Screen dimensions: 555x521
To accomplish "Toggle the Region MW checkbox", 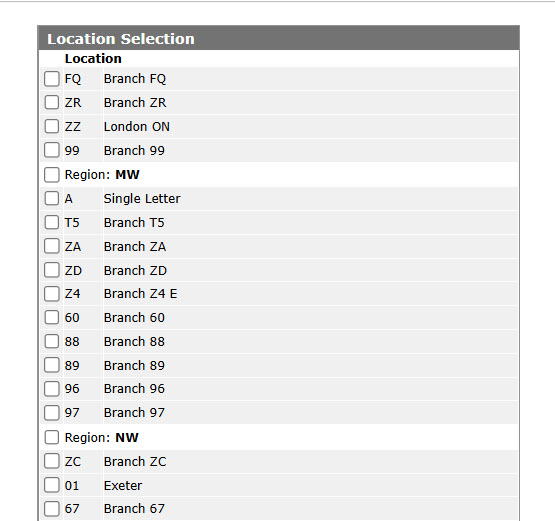I will pos(52,174).
